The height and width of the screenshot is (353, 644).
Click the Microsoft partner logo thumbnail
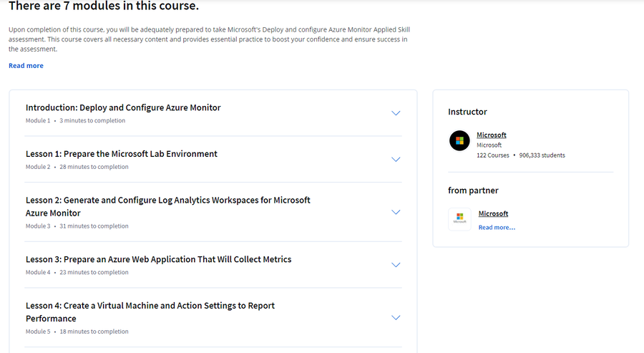pyautogui.click(x=459, y=219)
